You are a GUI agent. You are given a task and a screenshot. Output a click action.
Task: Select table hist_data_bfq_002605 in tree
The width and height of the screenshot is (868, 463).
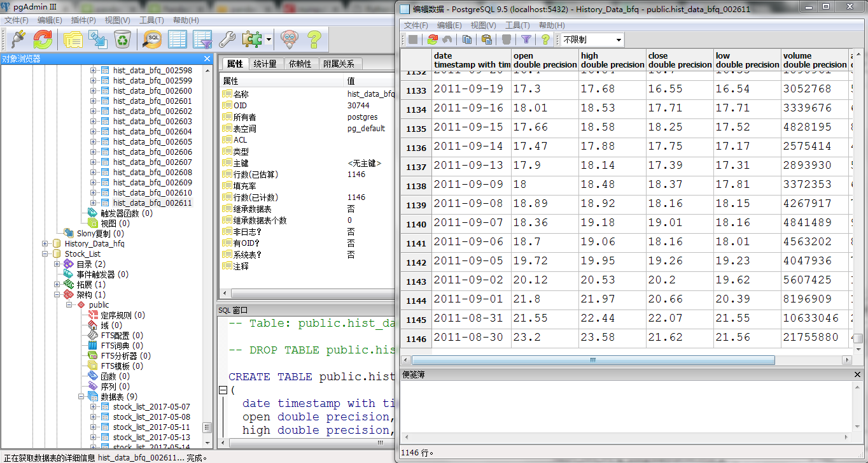click(152, 141)
